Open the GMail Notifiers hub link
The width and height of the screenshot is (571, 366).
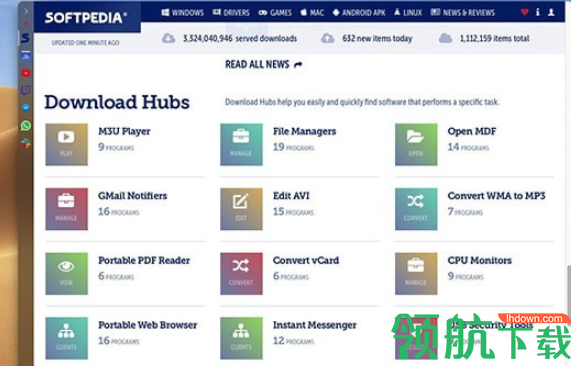coord(133,196)
